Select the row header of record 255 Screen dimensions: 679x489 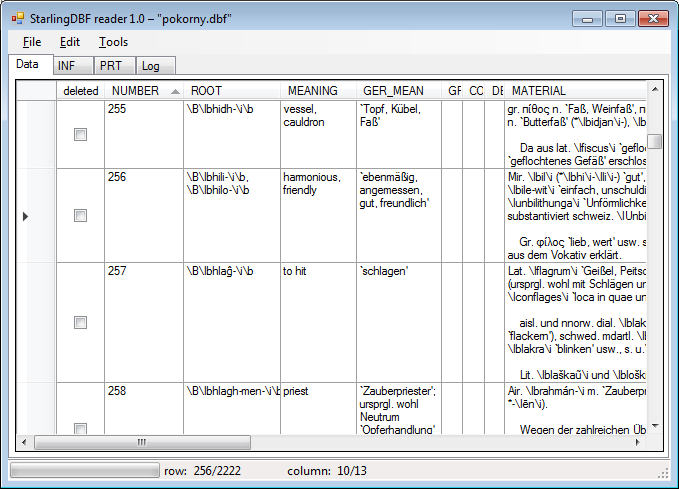[36, 134]
